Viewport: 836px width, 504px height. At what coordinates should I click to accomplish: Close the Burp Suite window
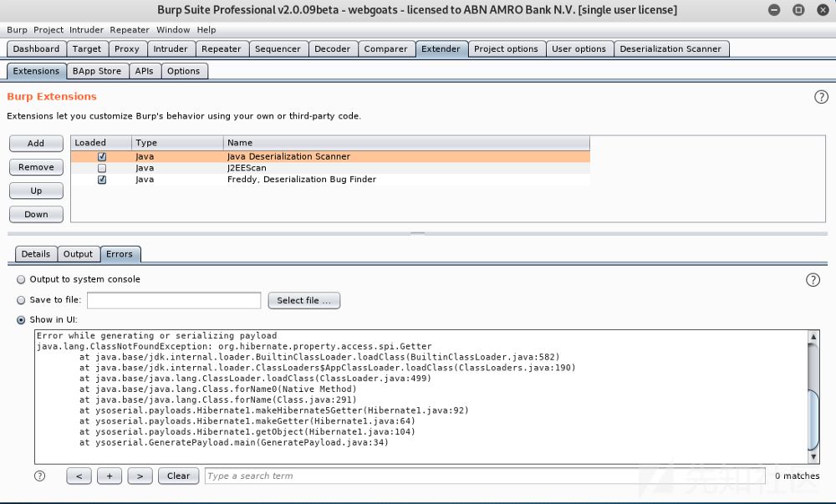823,9
